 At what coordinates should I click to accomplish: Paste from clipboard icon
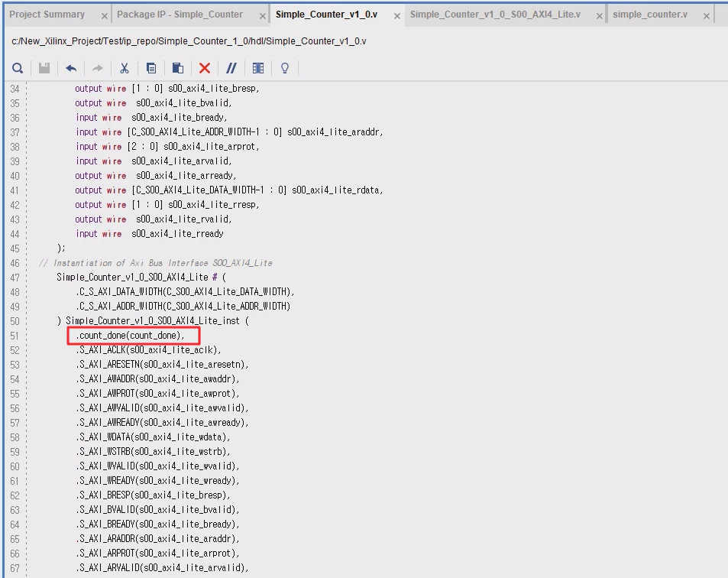coord(178,68)
